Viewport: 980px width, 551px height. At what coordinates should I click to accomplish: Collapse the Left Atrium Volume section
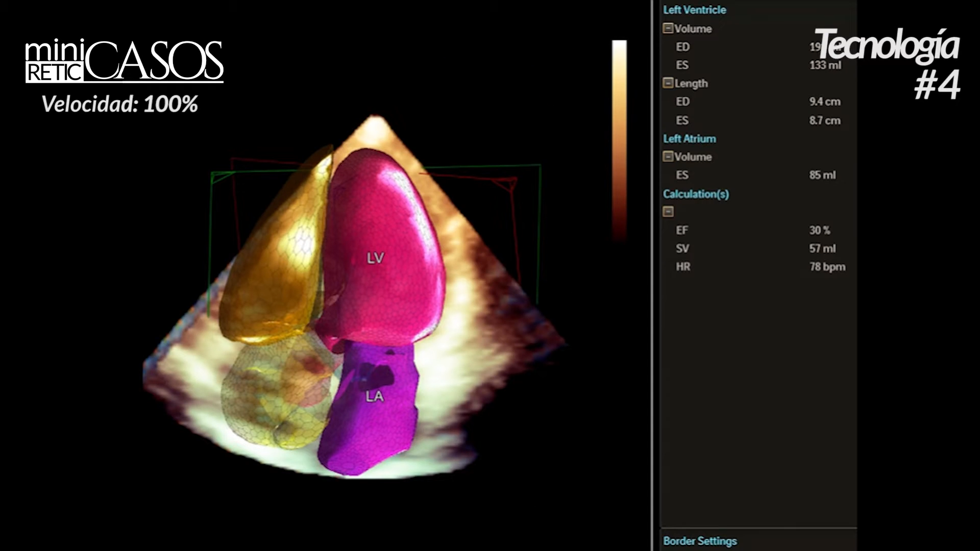pyautogui.click(x=668, y=156)
